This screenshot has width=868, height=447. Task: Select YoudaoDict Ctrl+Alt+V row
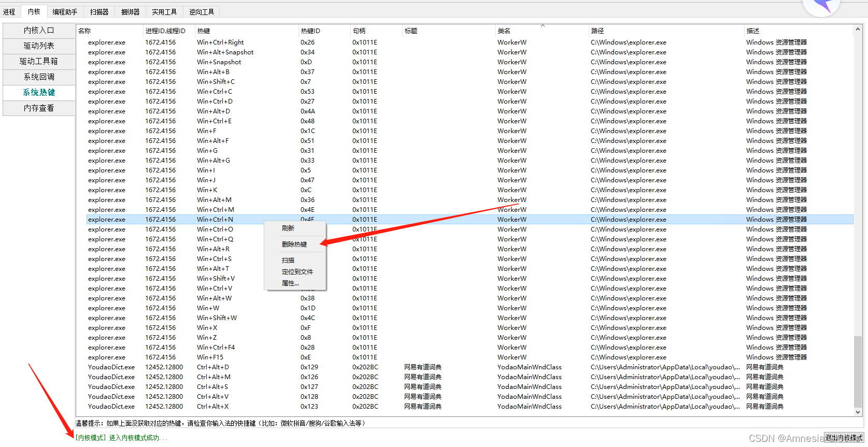[x=469, y=397]
